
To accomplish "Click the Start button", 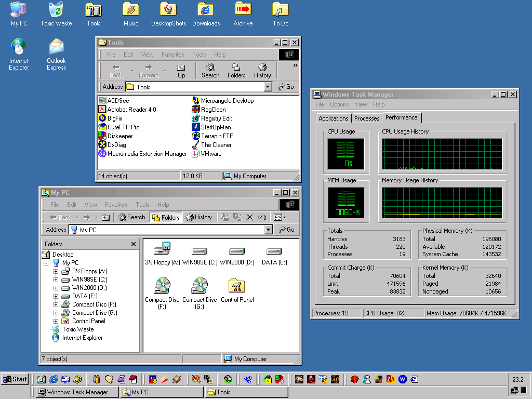I will tap(15, 379).
